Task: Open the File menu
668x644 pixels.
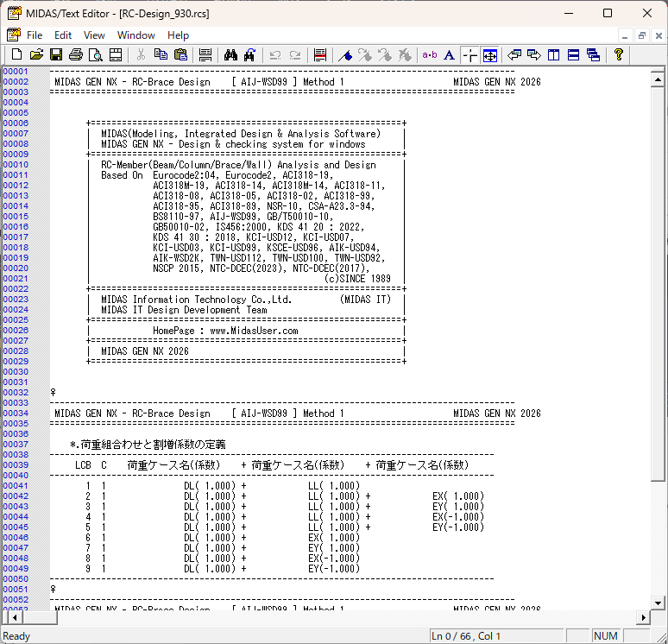Action: (35, 35)
